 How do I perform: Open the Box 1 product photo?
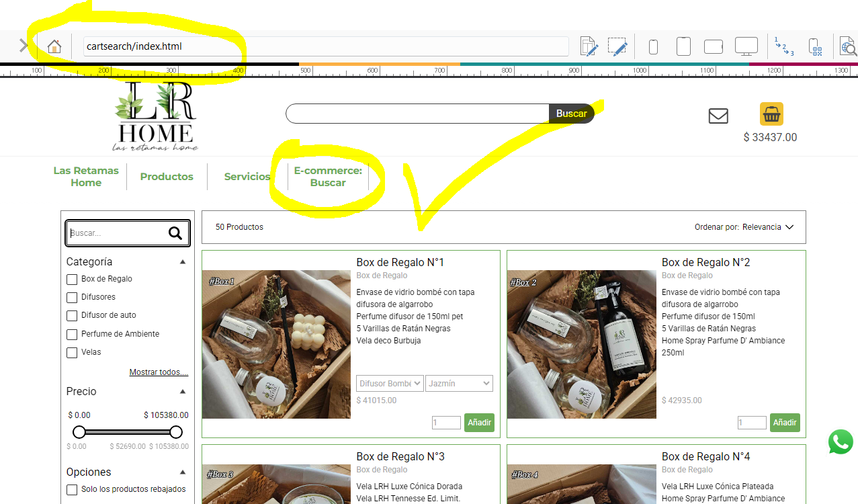[x=276, y=344]
